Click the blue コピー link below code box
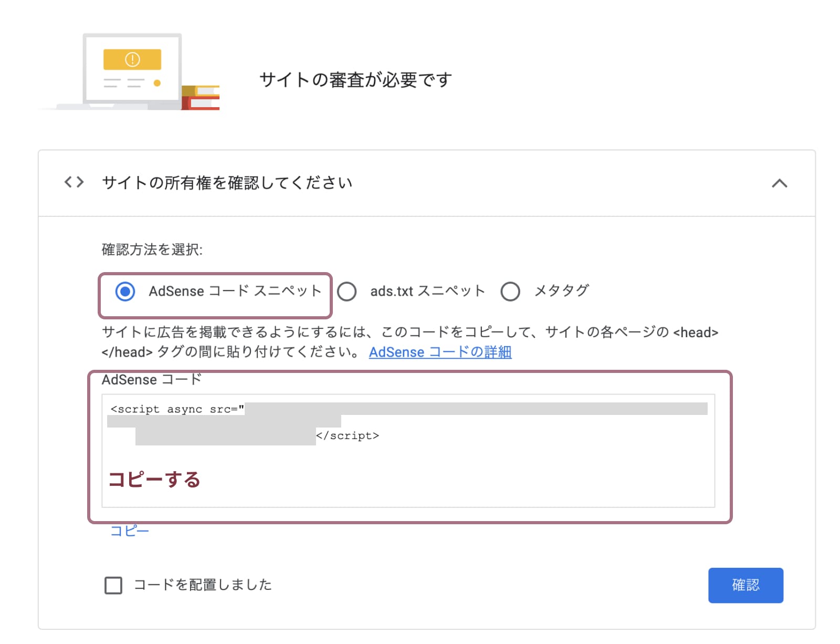The width and height of the screenshot is (840, 644). 130,531
